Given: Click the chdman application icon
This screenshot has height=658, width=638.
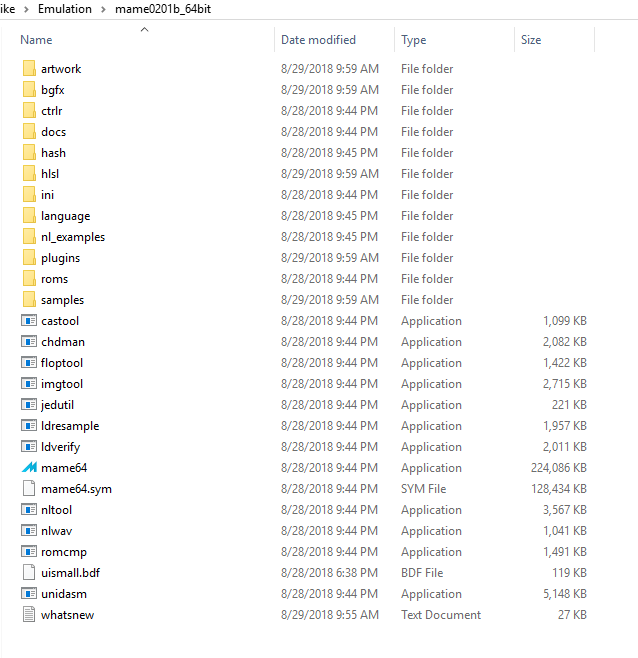Looking at the screenshot, I should click(29, 342).
